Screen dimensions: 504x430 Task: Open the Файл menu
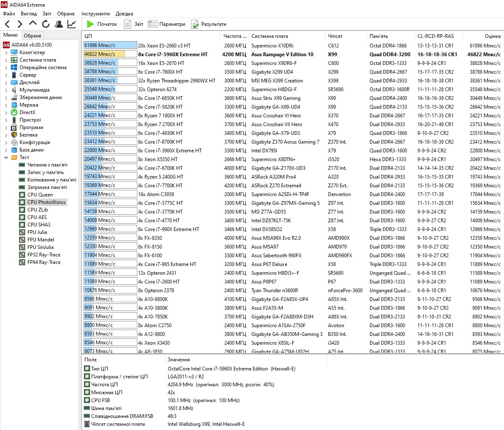pyautogui.click(x=9, y=14)
